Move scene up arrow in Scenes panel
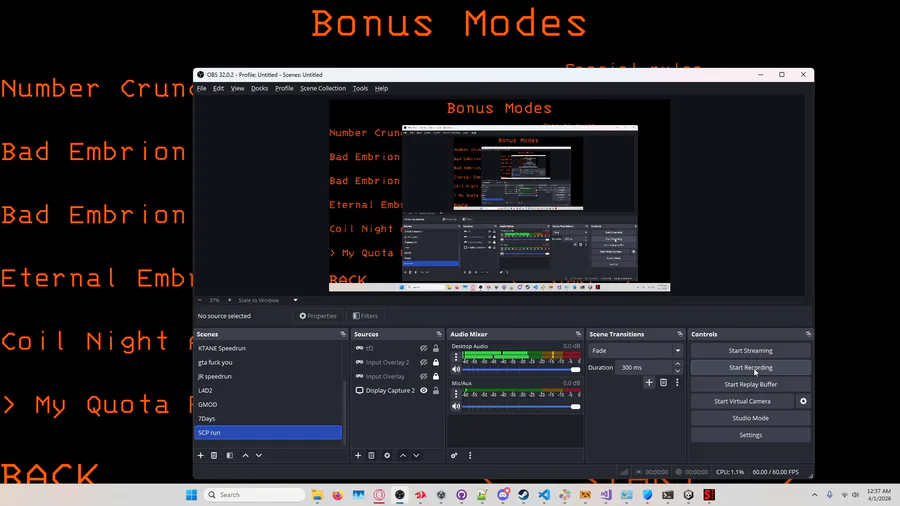Image resolution: width=900 pixels, height=506 pixels. [x=246, y=456]
